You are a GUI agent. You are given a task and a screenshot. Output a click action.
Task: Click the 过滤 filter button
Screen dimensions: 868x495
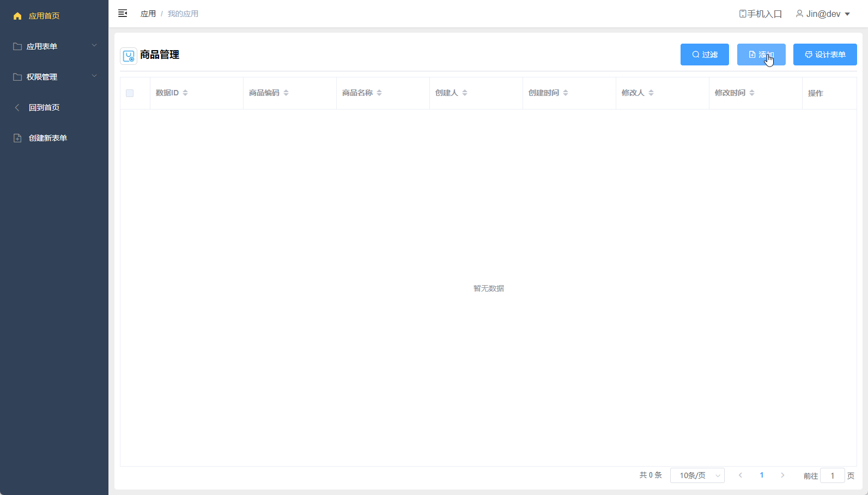[705, 55]
